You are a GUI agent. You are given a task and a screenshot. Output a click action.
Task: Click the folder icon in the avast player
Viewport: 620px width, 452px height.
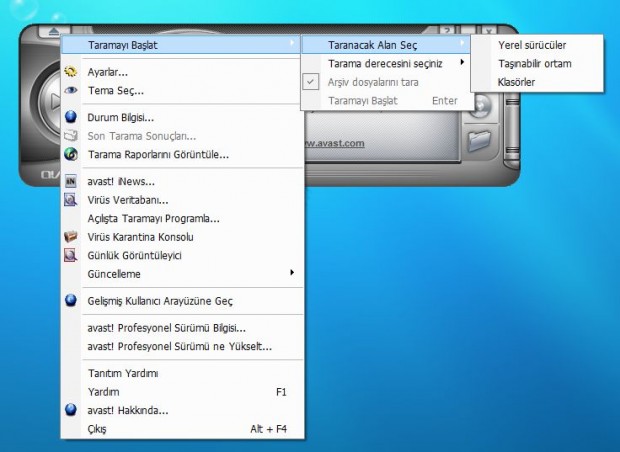[479, 141]
